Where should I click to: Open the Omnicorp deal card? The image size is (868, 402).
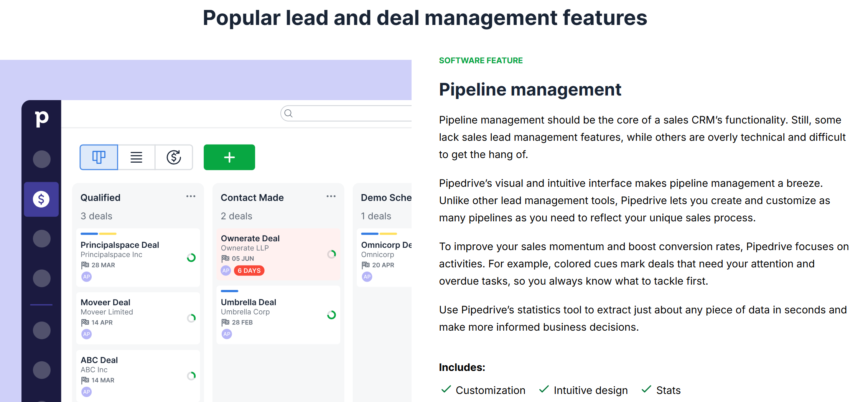click(384, 257)
